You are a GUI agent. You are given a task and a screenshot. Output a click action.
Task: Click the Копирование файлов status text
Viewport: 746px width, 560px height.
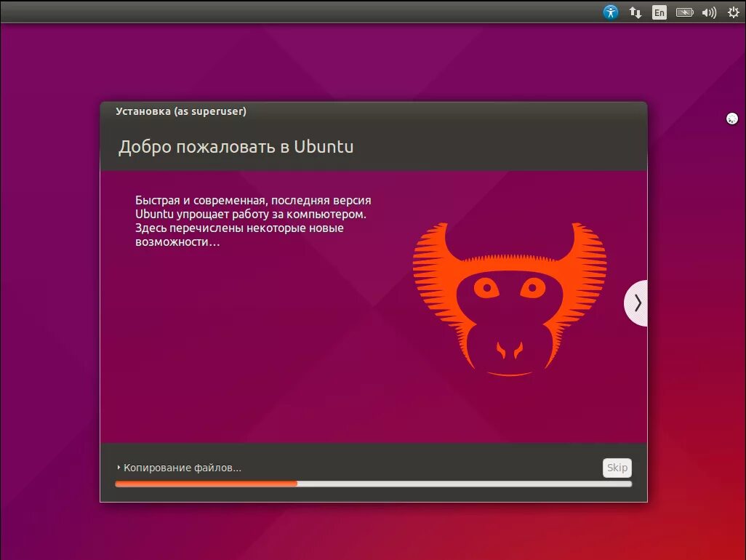tap(183, 468)
